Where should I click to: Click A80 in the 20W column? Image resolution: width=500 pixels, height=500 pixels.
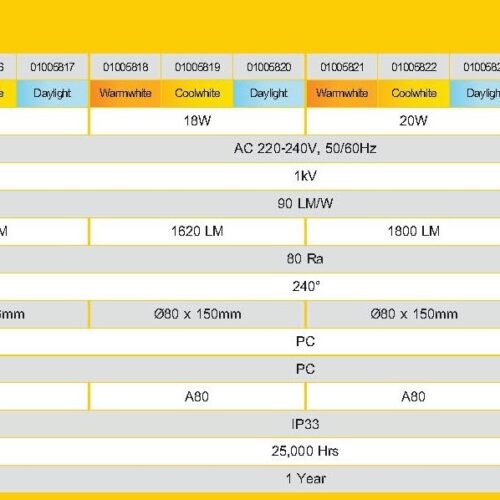pyautogui.click(x=413, y=397)
